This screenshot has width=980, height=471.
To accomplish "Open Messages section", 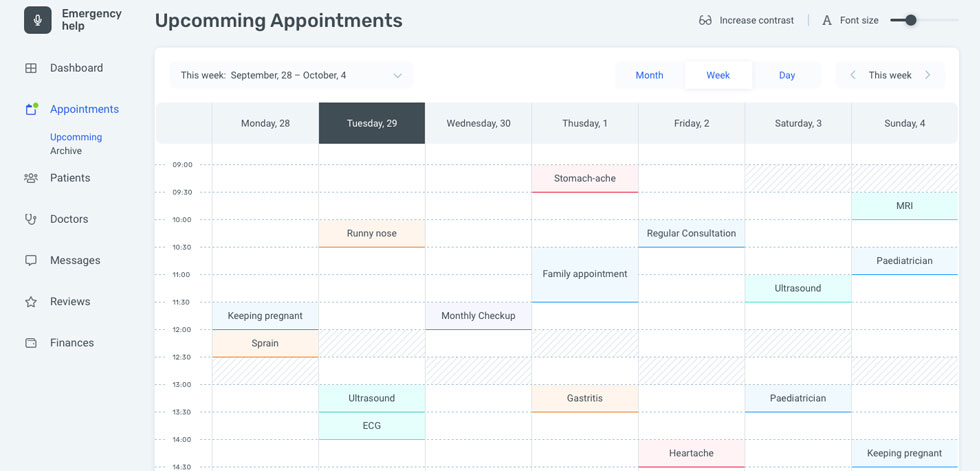I will tap(75, 260).
